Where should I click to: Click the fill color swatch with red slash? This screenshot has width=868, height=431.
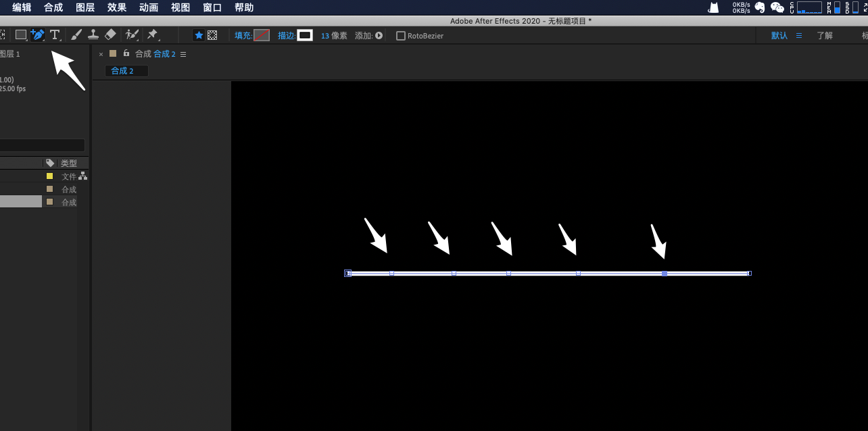tap(262, 35)
